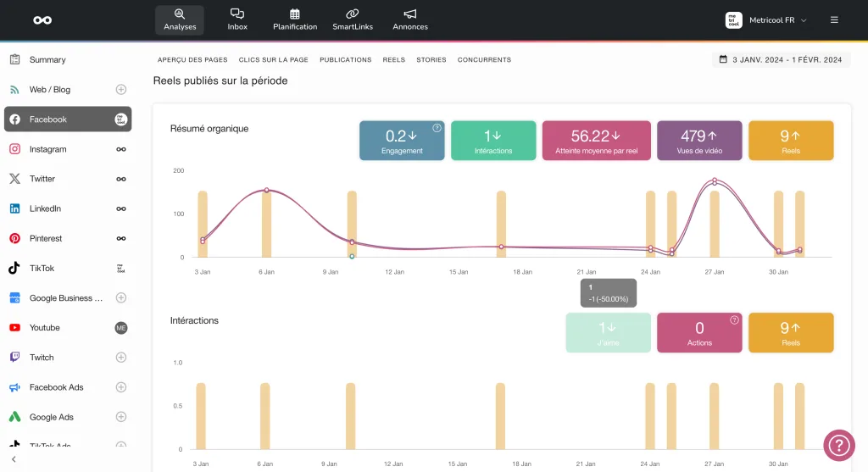Open the hamburger menu at top right

pos(834,19)
